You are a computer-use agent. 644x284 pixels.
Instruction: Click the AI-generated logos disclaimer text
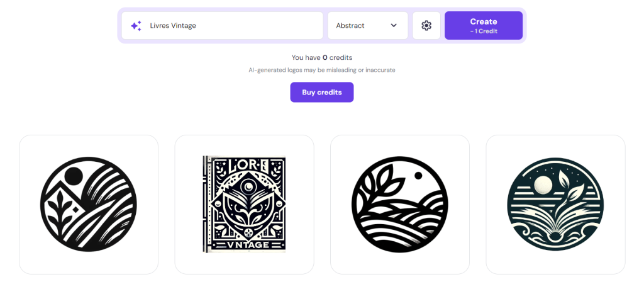[x=321, y=70]
